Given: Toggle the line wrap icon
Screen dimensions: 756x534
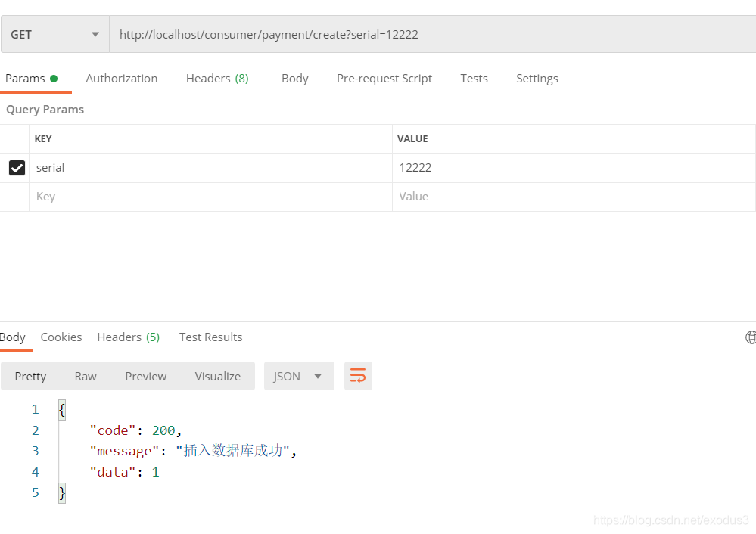Looking at the screenshot, I should [358, 376].
